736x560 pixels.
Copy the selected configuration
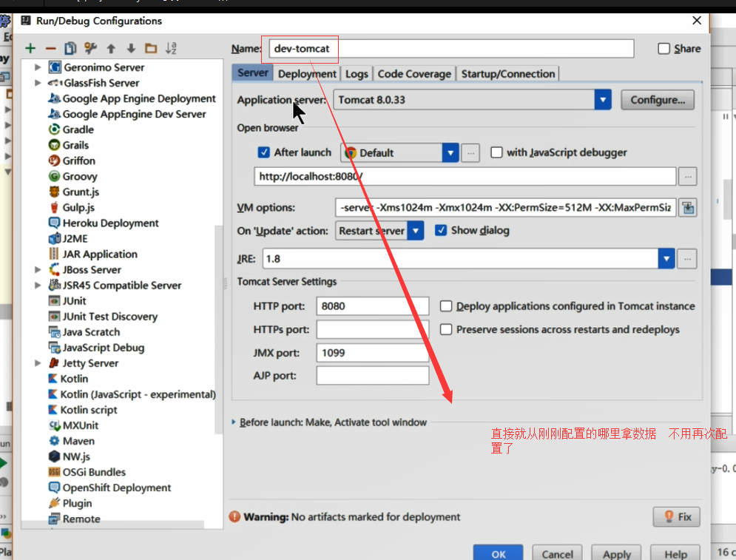click(70, 48)
